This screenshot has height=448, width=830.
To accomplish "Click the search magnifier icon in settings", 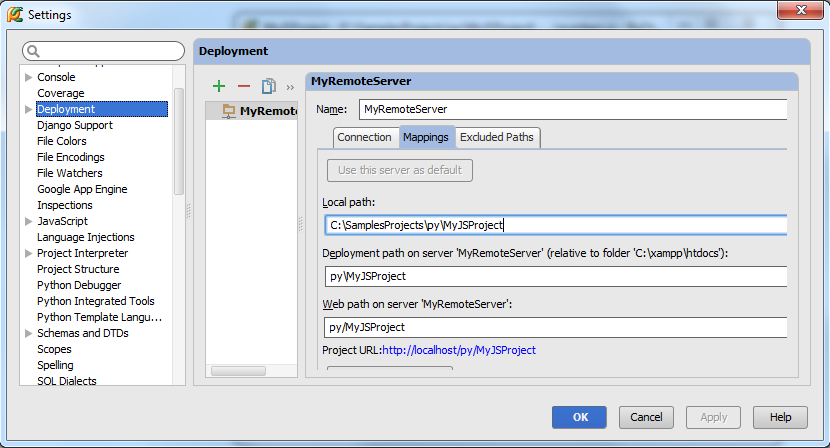I will [33, 51].
